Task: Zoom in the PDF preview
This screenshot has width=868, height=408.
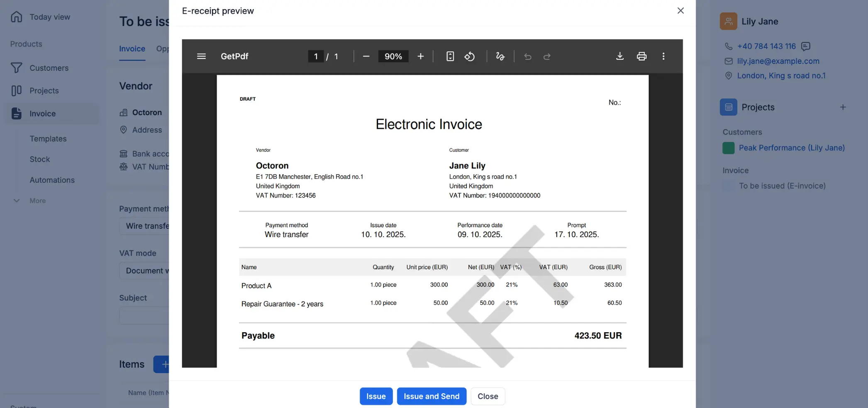Action: point(420,56)
